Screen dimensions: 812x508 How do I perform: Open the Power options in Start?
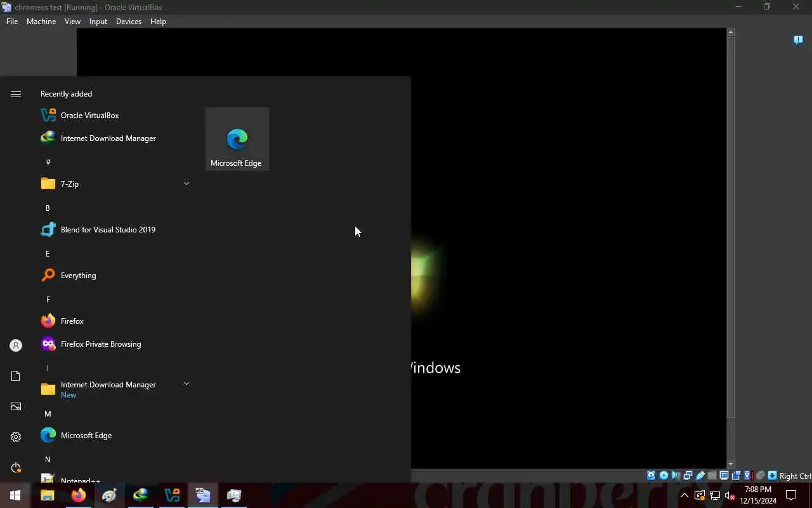coord(16,467)
